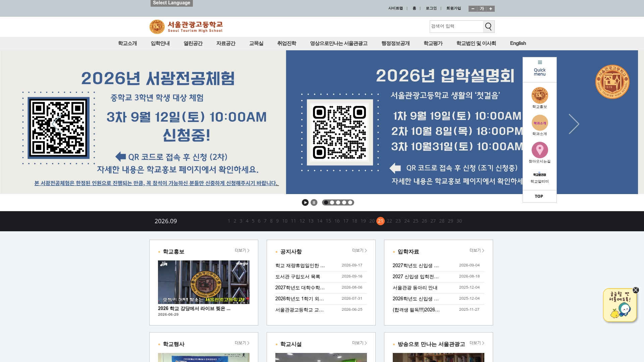The width and height of the screenshot is (644, 362).
Task: Select day 21 in calendar strip
Action: coord(380,221)
